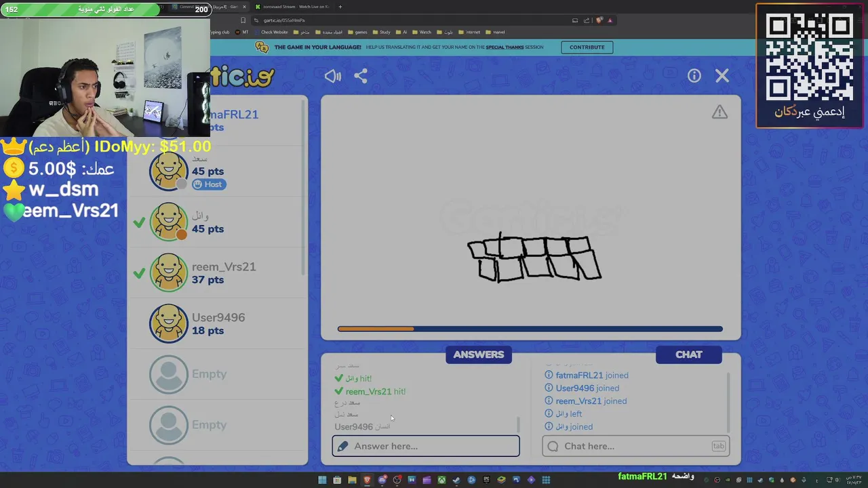The width and height of the screenshot is (868, 488).
Task: Open the 'Ai' bookmarks folder
Action: point(401,32)
